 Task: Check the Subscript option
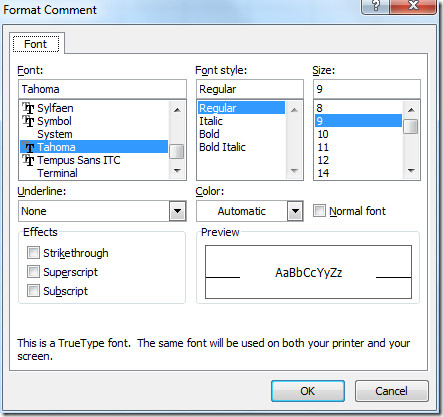point(33,291)
